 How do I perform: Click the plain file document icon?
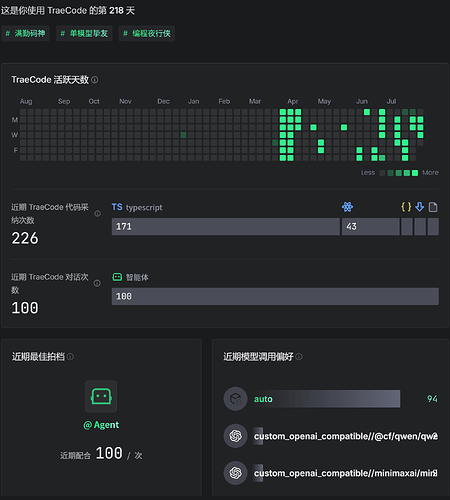(x=433, y=207)
